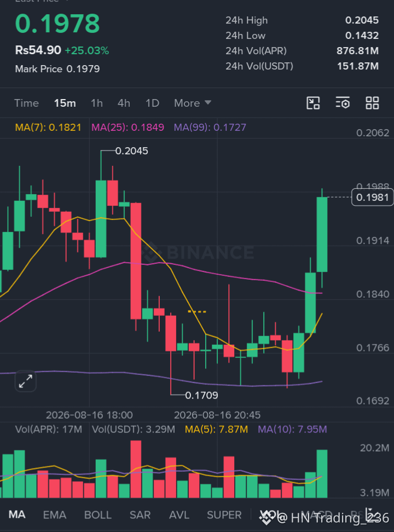The width and height of the screenshot is (394, 532).
Task: Select the Time chart interval
Action: pyautogui.click(x=26, y=103)
